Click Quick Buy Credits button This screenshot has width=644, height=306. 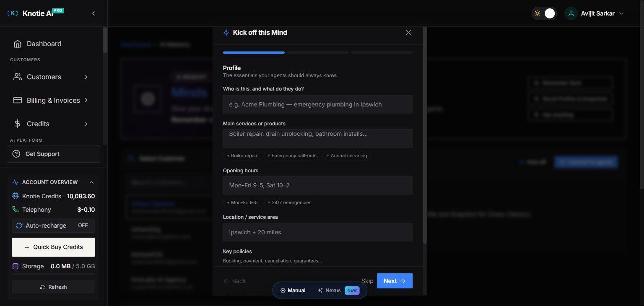[x=53, y=247]
